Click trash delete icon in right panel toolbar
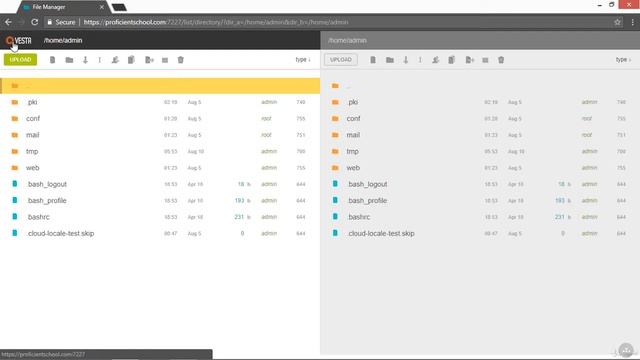Viewport: 640px width, 360px height. [x=501, y=60]
